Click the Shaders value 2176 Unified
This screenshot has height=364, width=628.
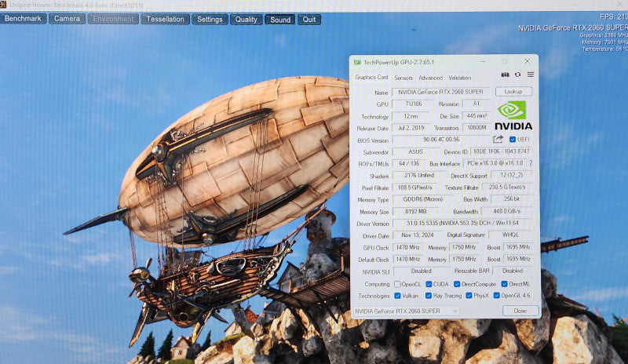coord(419,176)
